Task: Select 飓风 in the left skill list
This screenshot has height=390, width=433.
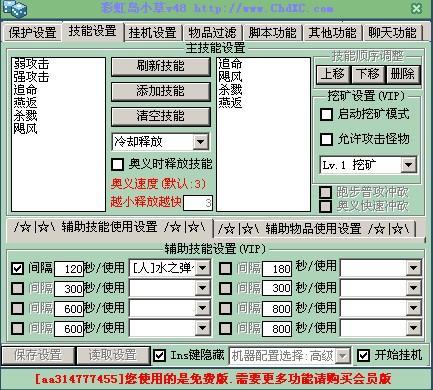Action: pyautogui.click(x=25, y=129)
